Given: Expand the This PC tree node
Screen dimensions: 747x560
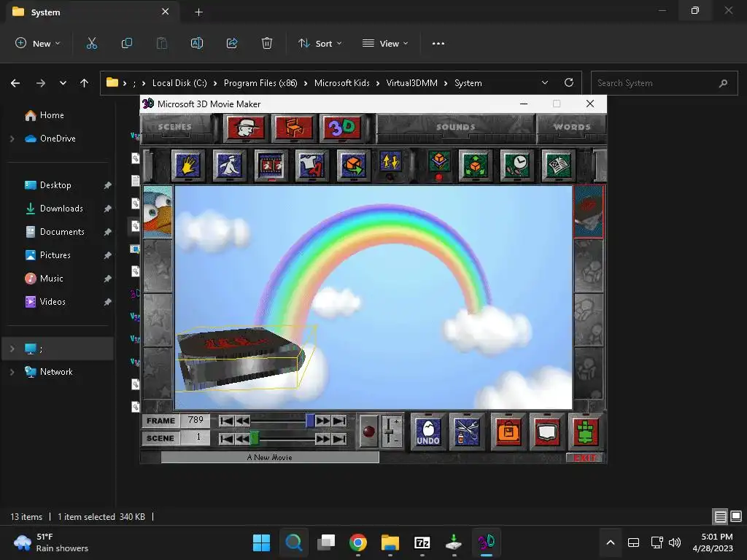Looking at the screenshot, I should click(x=12, y=349).
